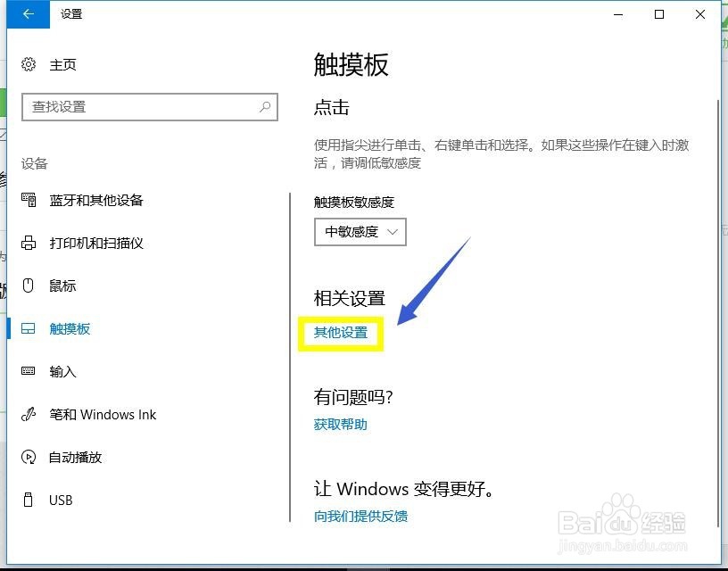Click the keyboard icon beside 输入
728x571 pixels.
[x=28, y=371]
